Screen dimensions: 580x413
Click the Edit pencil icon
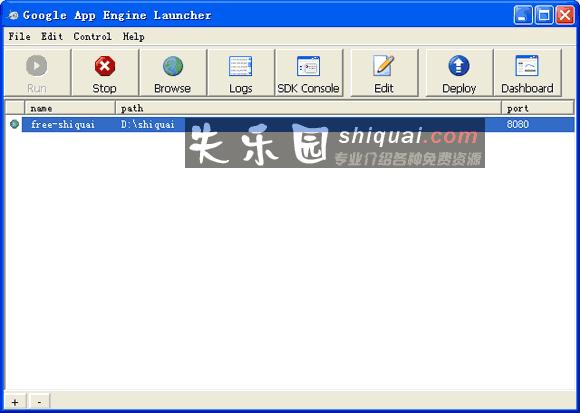[384, 66]
